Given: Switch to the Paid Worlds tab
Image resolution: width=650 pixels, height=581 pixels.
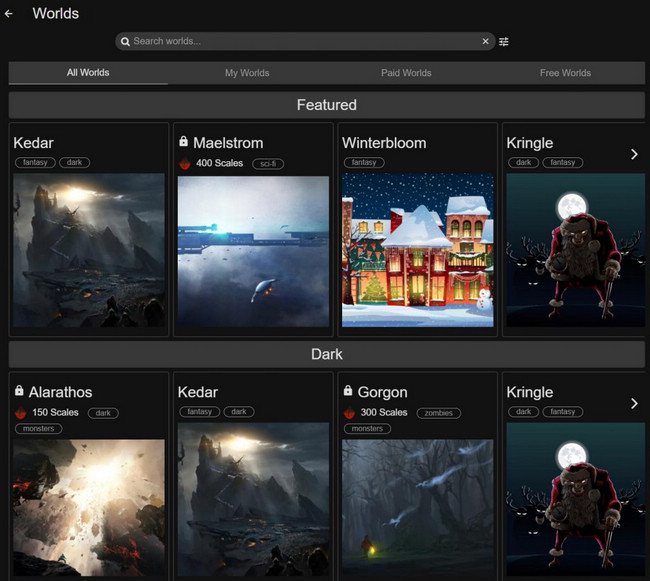Looking at the screenshot, I should click(406, 73).
